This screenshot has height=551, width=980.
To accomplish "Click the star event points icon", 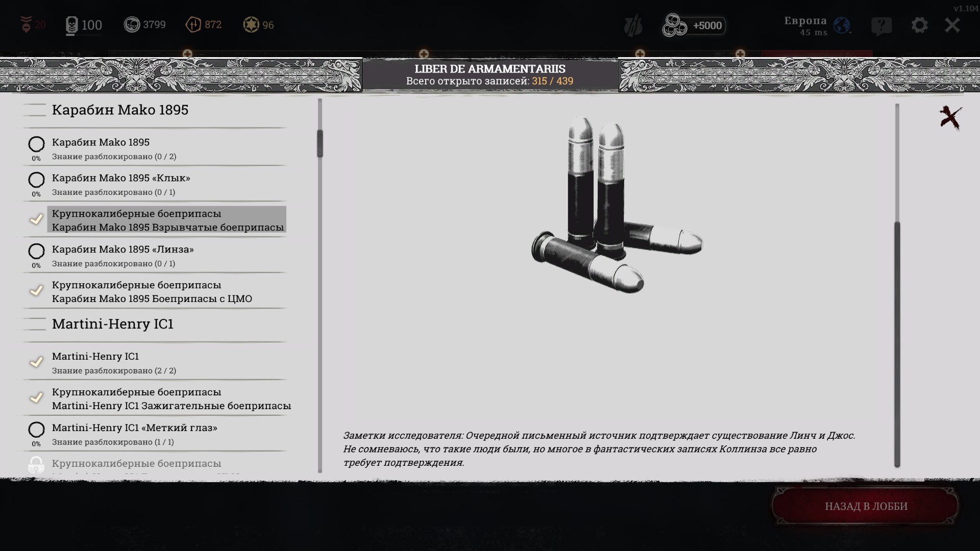I will coord(251,25).
